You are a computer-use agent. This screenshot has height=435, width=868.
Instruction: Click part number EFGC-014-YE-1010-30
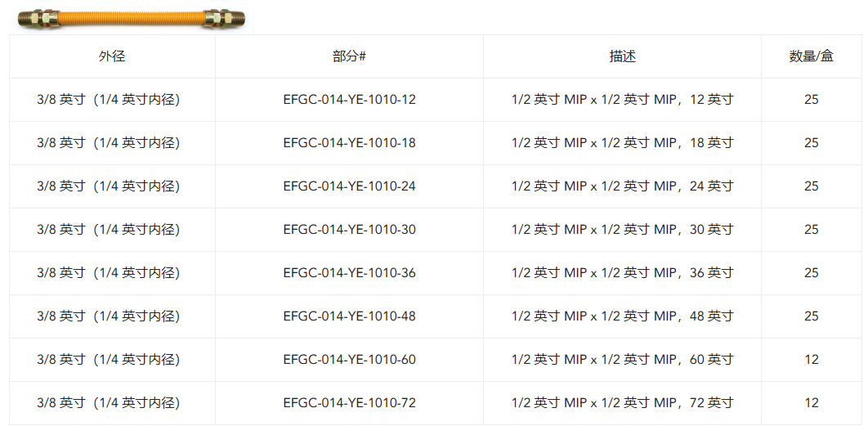click(x=349, y=229)
